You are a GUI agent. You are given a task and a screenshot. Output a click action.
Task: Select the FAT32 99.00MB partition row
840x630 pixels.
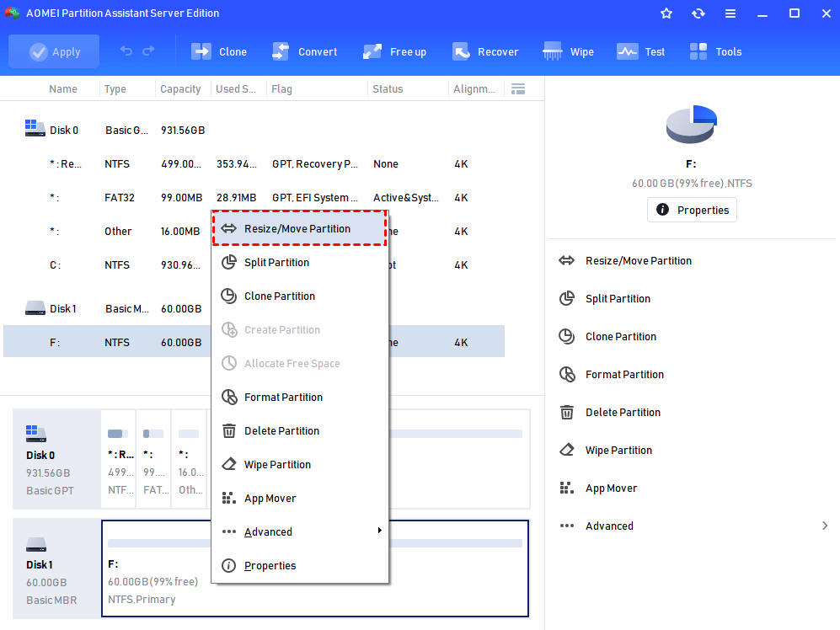(254, 198)
